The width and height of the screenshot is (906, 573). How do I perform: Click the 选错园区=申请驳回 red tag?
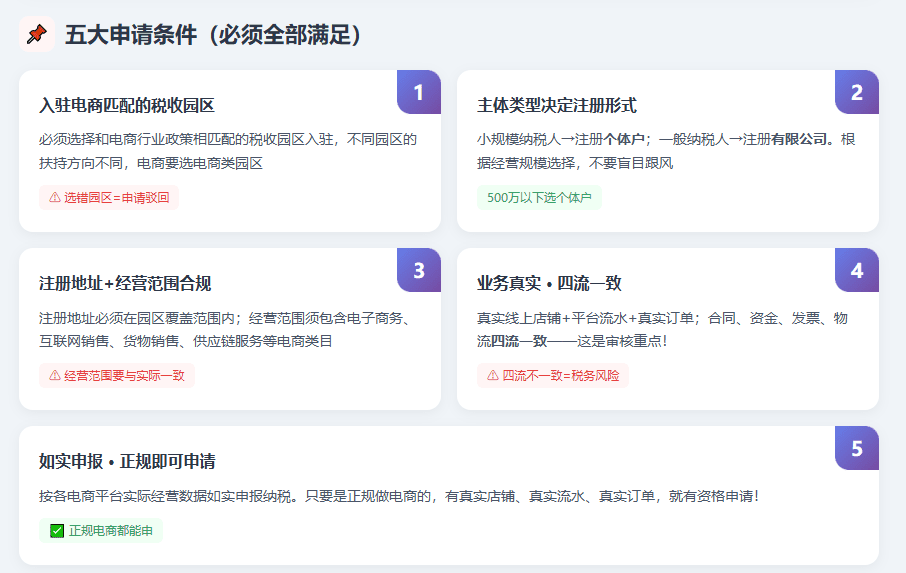click(109, 198)
